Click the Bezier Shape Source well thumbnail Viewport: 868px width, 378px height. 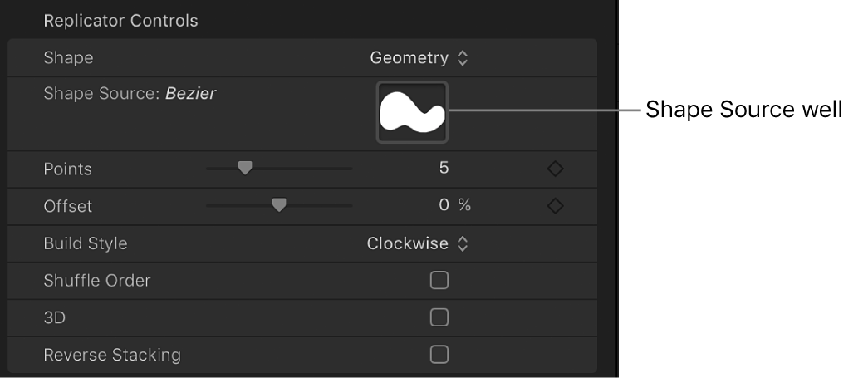tap(412, 112)
